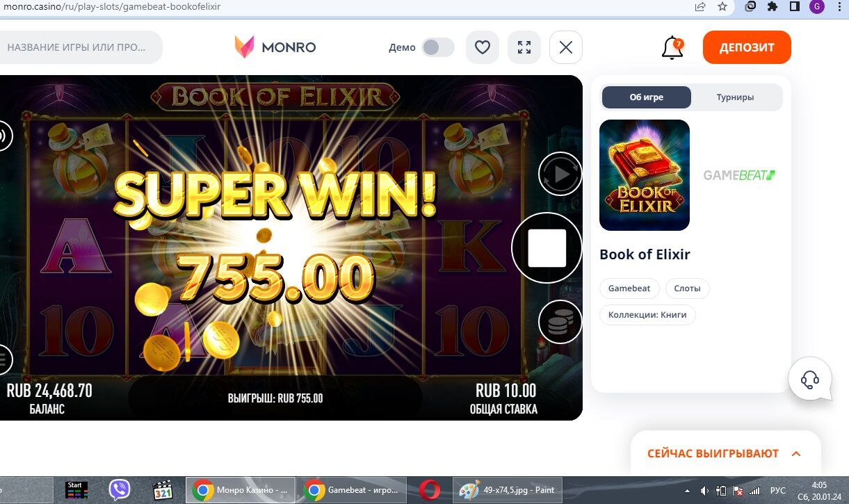Open the Gamebeat provider tag

tap(629, 288)
